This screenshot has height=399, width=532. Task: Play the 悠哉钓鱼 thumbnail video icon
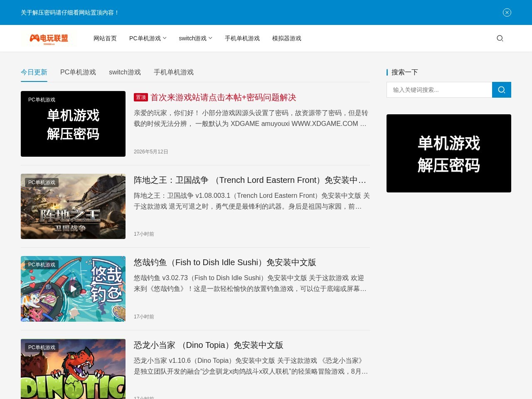73,289
